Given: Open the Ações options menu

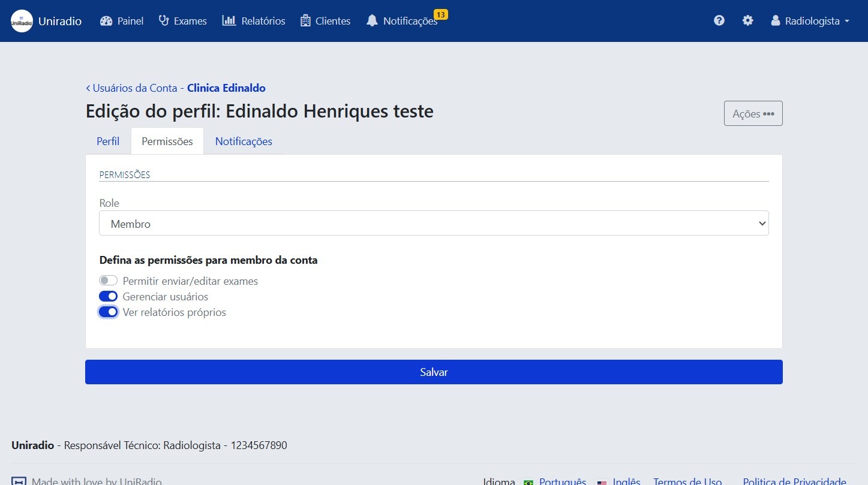Looking at the screenshot, I should (x=753, y=113).
